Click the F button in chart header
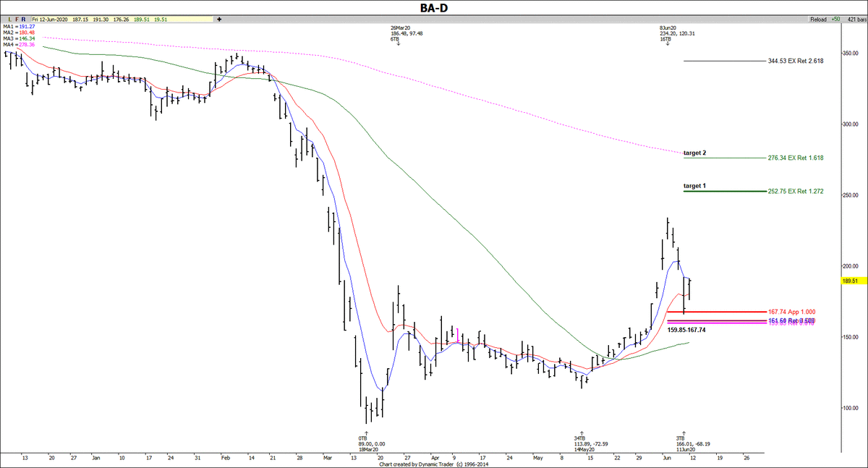 16,20
